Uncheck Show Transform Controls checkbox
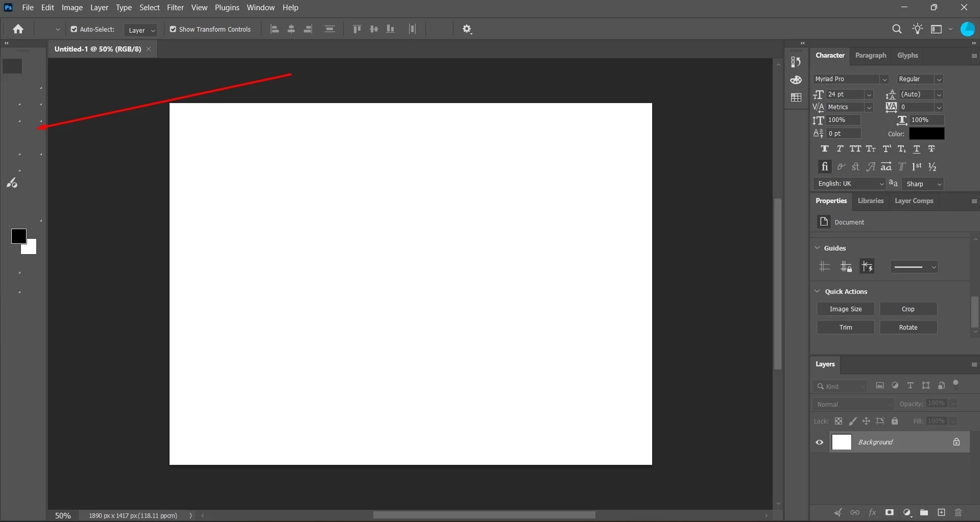The image size is (980, 522). pos(173,29)
